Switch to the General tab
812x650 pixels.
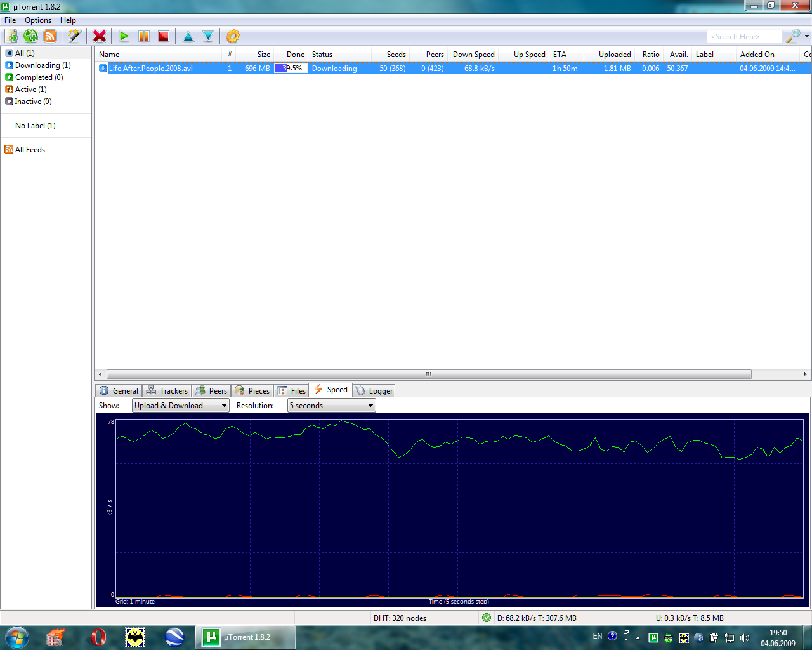[x=119, y=391]
